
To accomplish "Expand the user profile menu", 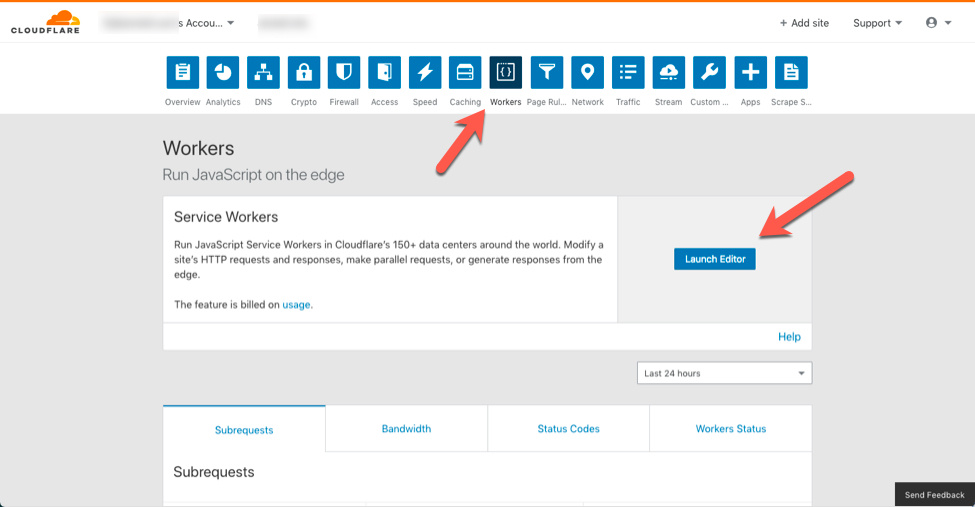I will coord(938,23).
